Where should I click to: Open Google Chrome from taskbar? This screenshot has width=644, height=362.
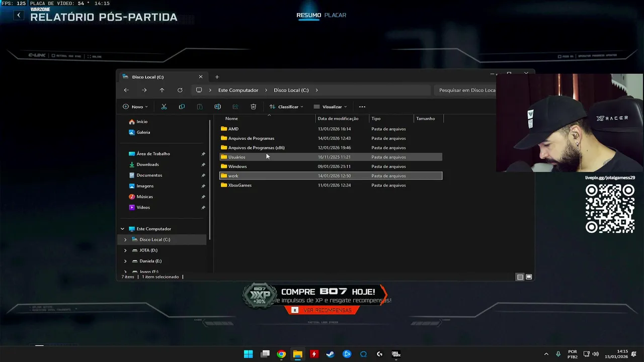coord(281,354)
